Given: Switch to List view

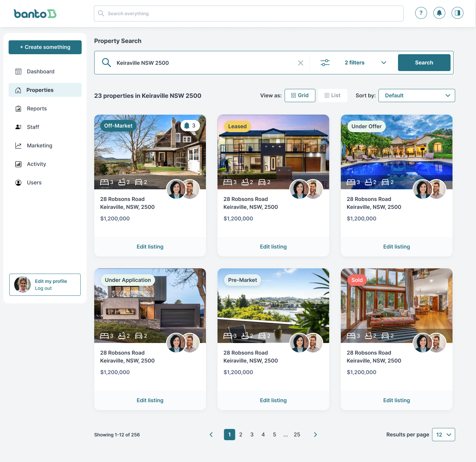Looking at the screenshot, I should (x=332, y=96).
